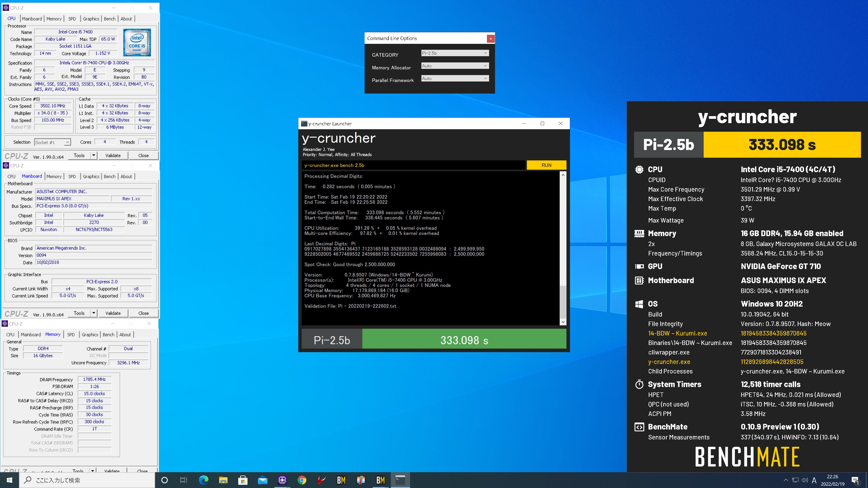Click the Tools button in the Mainboard-view CPU-Z window
This screenshot has width=868, height=488.
coord(79,313)
